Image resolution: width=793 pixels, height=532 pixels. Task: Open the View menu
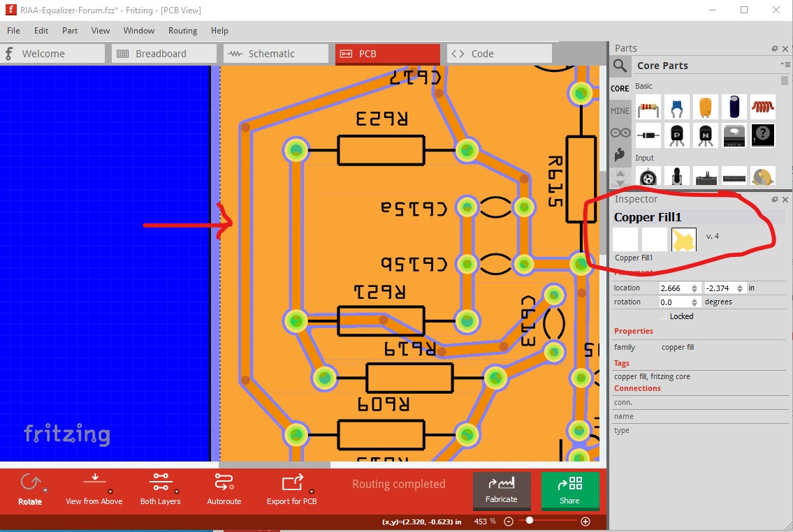(x=100, y=30)
